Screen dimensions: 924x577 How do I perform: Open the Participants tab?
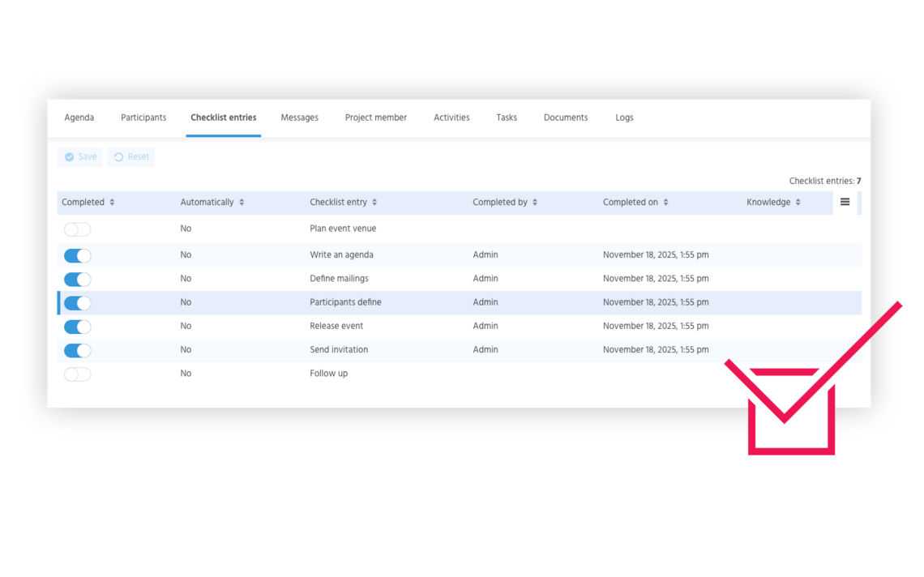pyautogui.click(x=143, y=118)
